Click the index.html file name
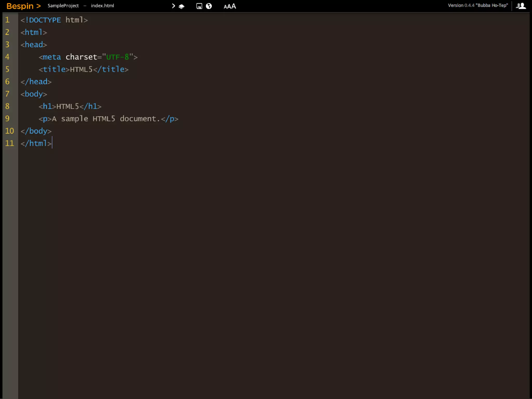The height and width of the screenshot is (399, 532). 102,6
